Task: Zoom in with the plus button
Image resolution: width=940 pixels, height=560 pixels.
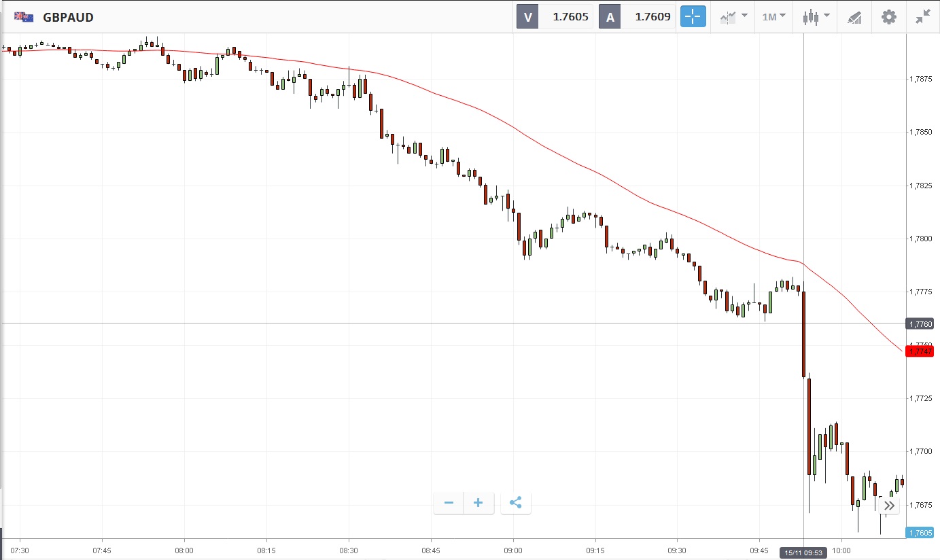Action: pyautogui.click(x=478, y=503)
